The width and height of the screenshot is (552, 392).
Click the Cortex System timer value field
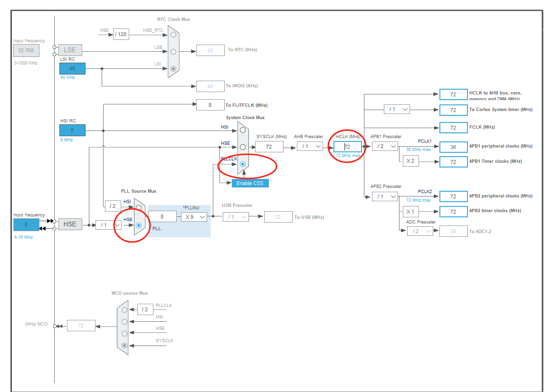coord(453,110)
